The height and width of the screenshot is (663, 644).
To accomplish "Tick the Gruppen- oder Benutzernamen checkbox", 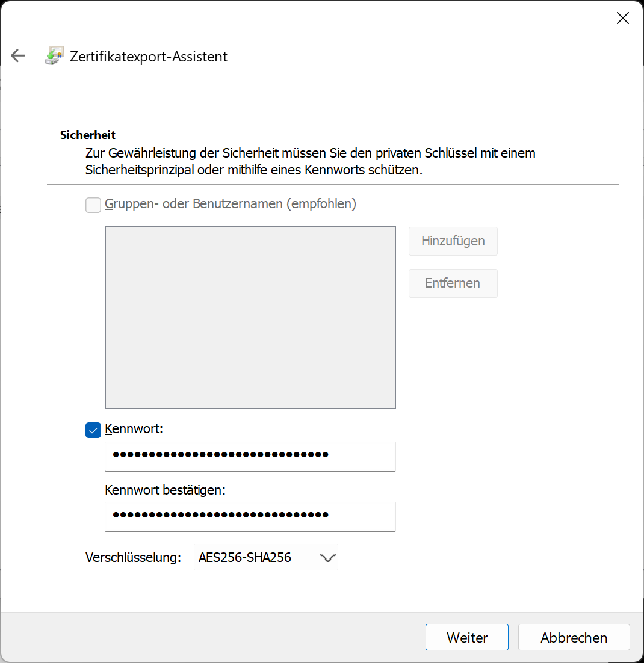I will pyautogui.click(x=93, y=205).
